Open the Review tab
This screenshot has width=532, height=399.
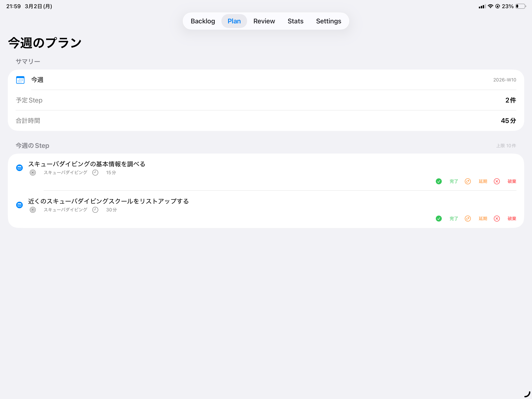pos(264,21)
